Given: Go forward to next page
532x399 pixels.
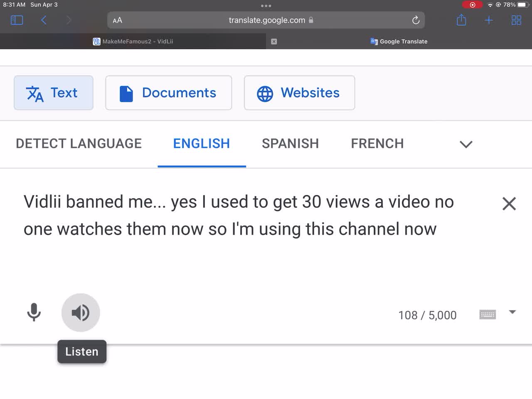Looking at the screenshot, I should point(69,20).
